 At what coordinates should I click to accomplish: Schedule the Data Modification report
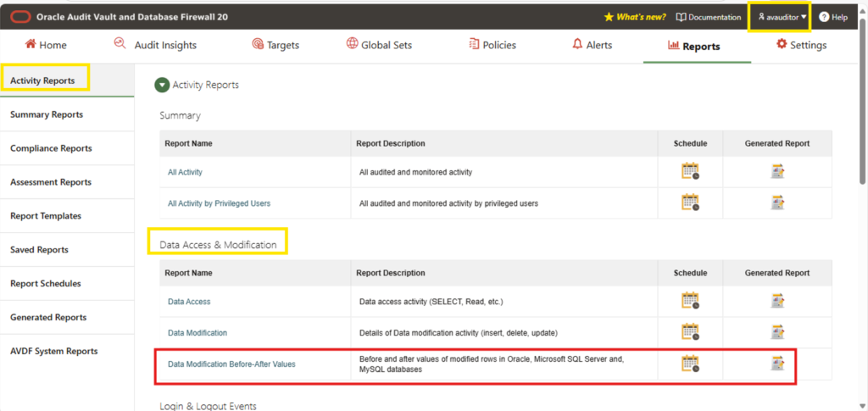pos(690,332)
